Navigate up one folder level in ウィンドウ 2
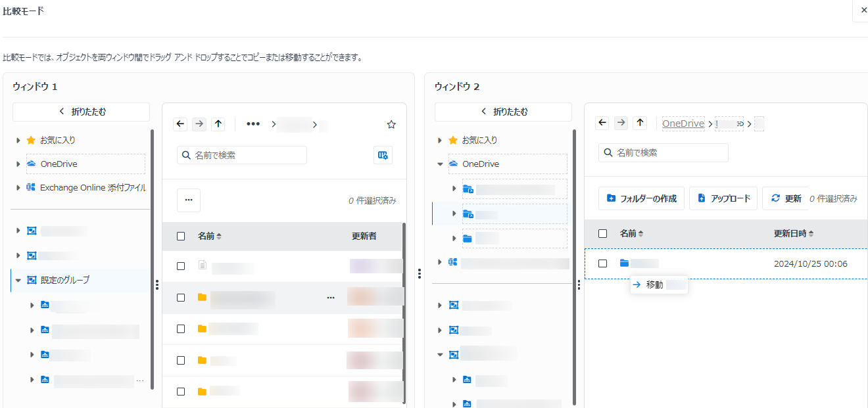 [x=639, y=122]
